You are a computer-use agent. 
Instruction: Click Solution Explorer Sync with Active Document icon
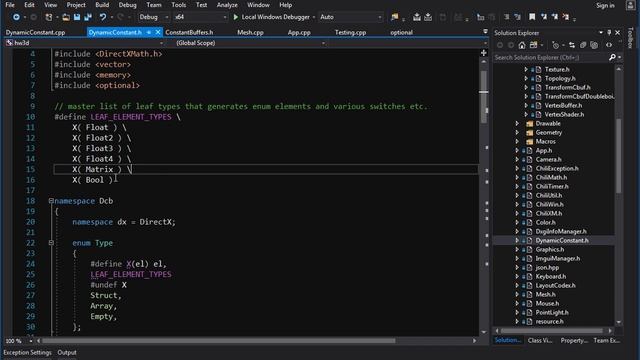click(x=571, y=45)
